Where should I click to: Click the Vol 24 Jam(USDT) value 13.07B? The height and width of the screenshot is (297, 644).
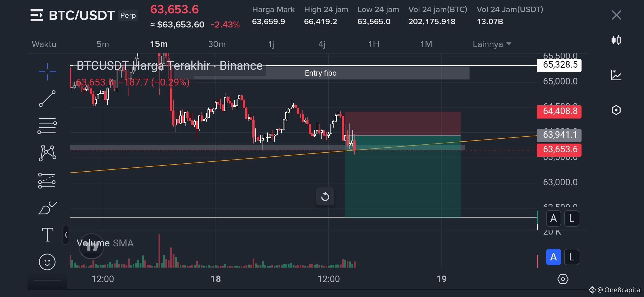(490, 21)
